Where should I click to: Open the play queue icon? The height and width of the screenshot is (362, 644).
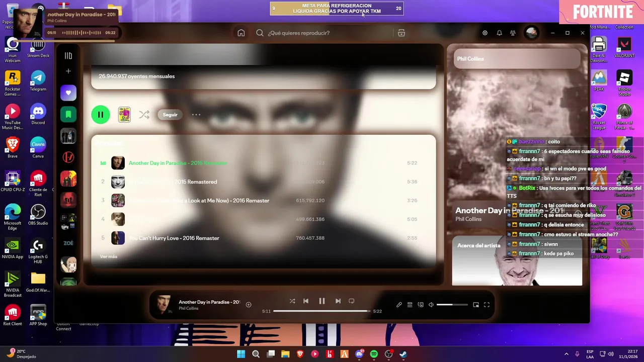click(x=410, y=305)
